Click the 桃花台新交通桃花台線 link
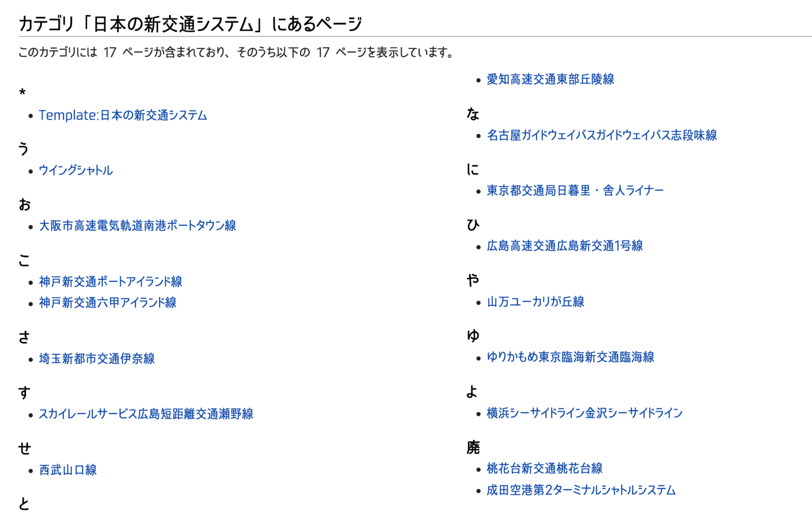The image size is (812, 523). 545,469
